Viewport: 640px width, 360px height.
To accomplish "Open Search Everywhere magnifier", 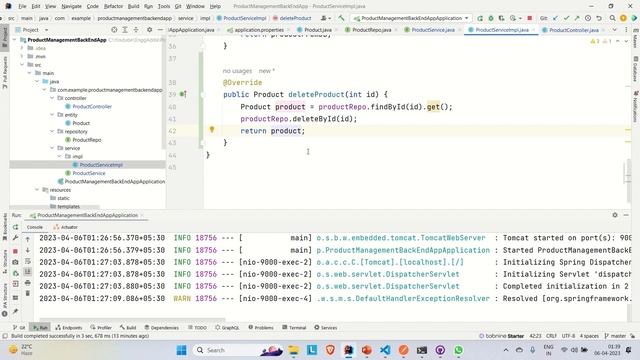I will point(613,18).
